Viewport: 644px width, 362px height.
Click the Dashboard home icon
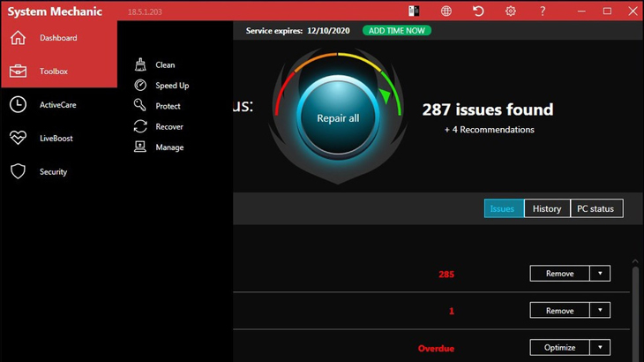click(x=18, y=38)
